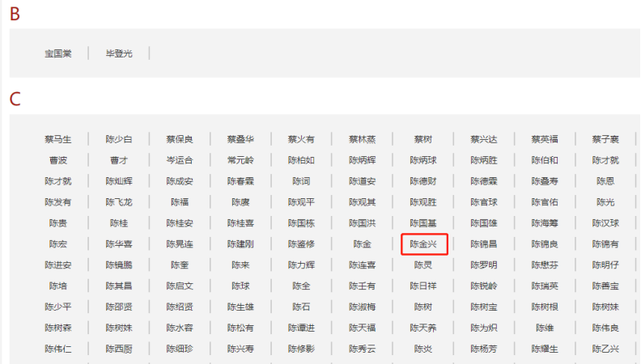The width and height of the screenshot is (641, 364).
Task: Open the 陈伟仁 entry
Action: (x=58, y=349)
